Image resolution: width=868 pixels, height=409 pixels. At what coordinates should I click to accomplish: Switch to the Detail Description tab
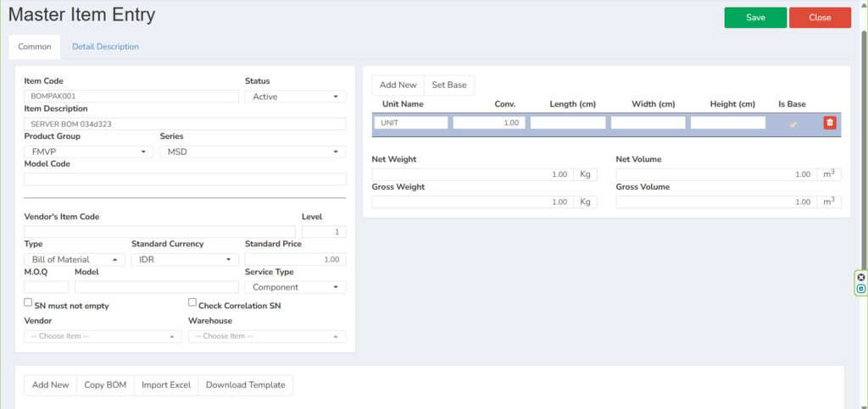point(105,47)
